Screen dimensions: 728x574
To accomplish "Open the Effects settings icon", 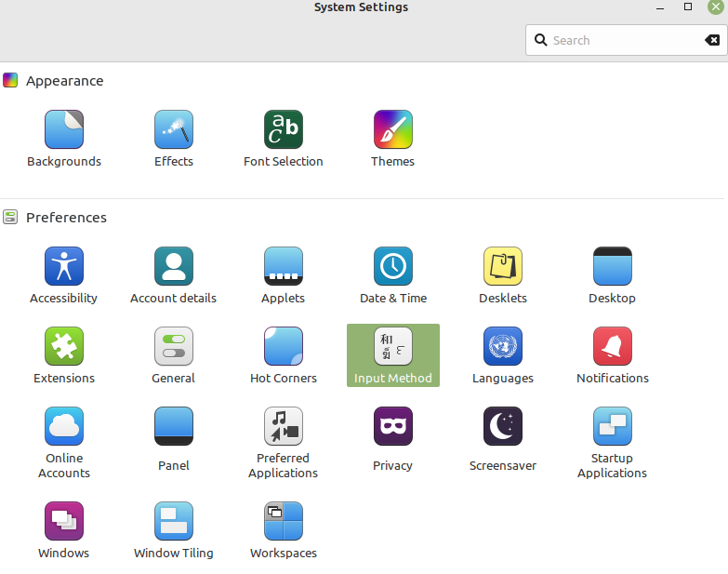I will pos(174,130).
